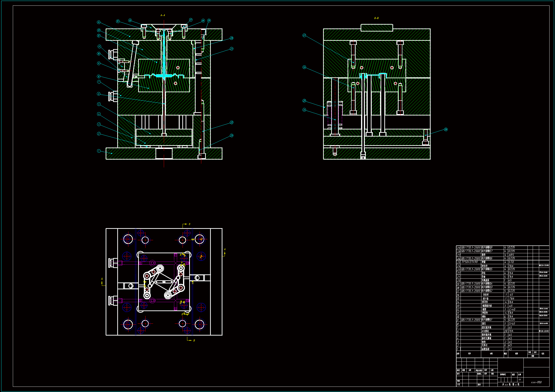Select part balloon number 17

[191, 20]
